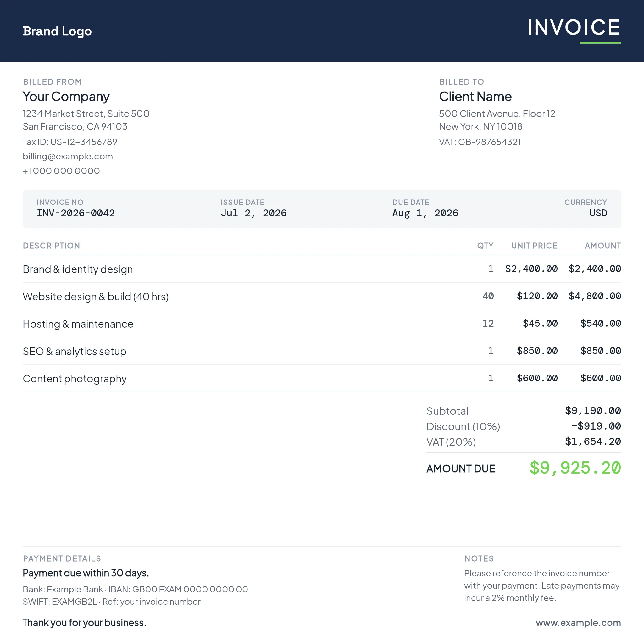
Task: Click the AMOUNT DUE label
Action: coord(461,469)
